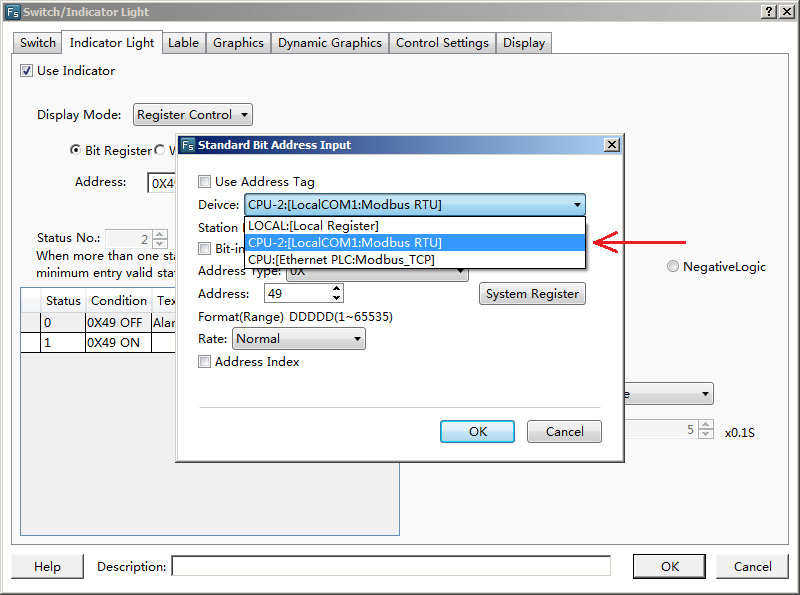Enable the Use Address Tag checkbox
Screen dimensions: 800x595
(x=205, y=182)
